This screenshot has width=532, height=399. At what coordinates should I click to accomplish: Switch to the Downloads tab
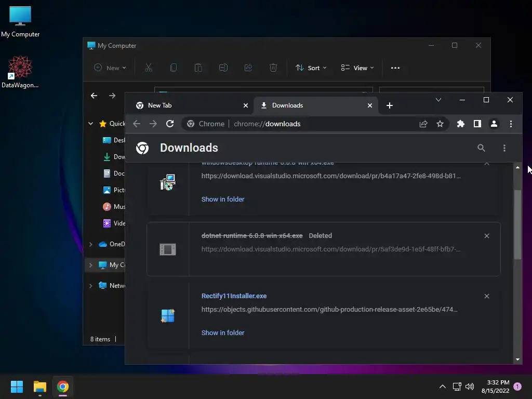point(315,105)
